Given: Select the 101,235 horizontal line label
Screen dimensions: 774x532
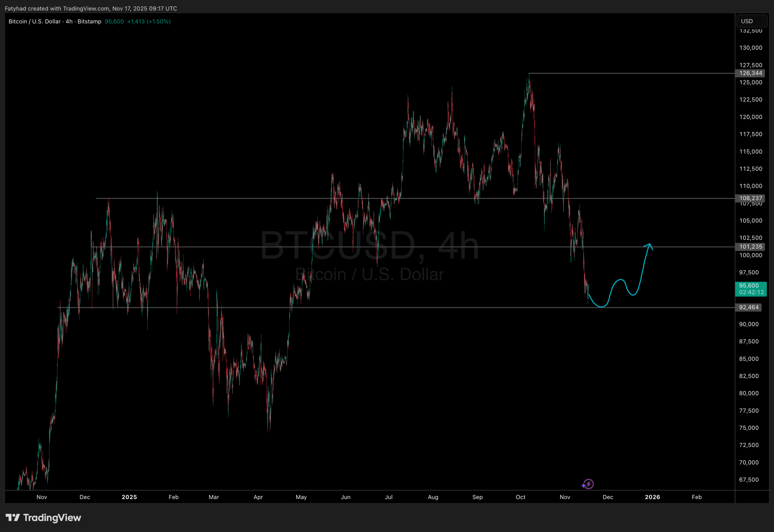Looking at the screenshot, I should (x=750, y=247).
